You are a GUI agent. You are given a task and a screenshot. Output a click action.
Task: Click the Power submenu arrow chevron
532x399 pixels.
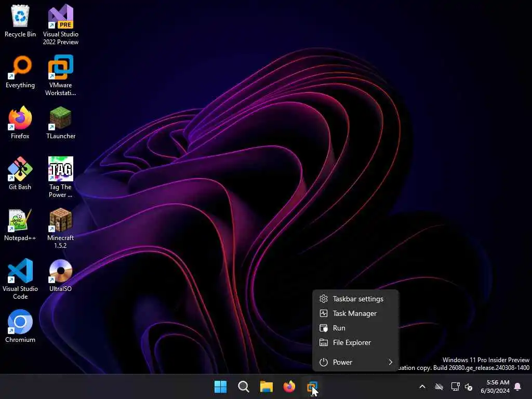[391, 362]
